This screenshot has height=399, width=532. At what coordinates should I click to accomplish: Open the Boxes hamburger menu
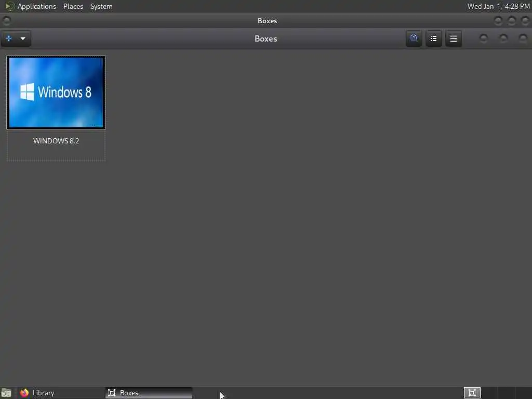point(453,38)
